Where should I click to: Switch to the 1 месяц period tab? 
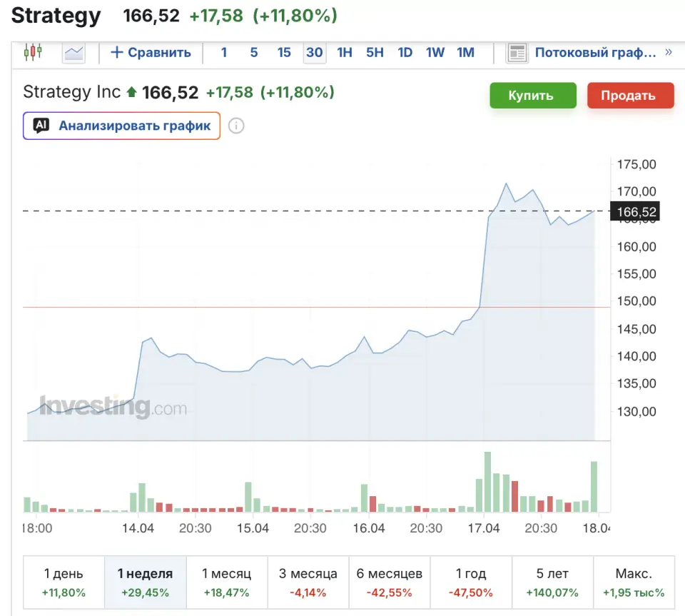coord(226,582)
